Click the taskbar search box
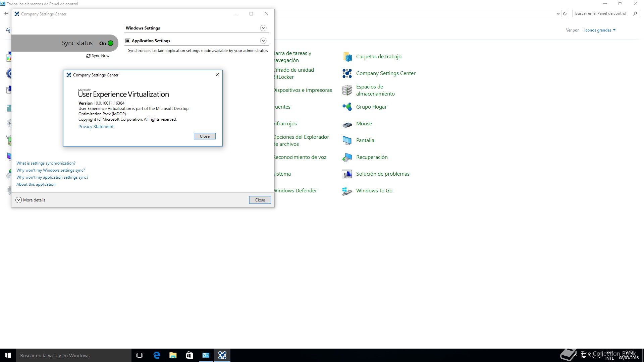 74,355
